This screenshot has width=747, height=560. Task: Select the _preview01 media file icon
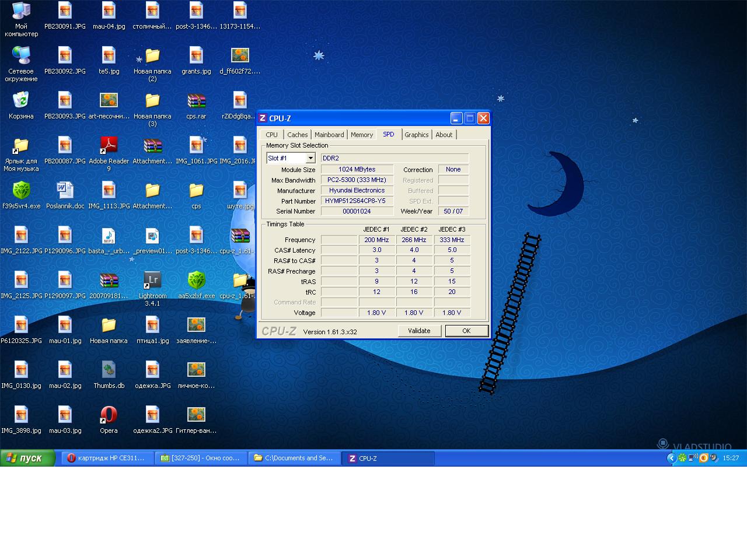click(152, 235)
